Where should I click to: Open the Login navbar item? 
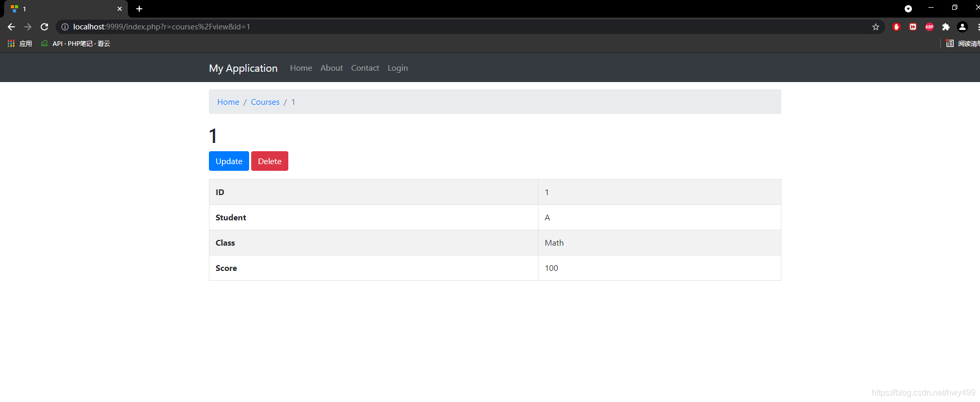398,68
